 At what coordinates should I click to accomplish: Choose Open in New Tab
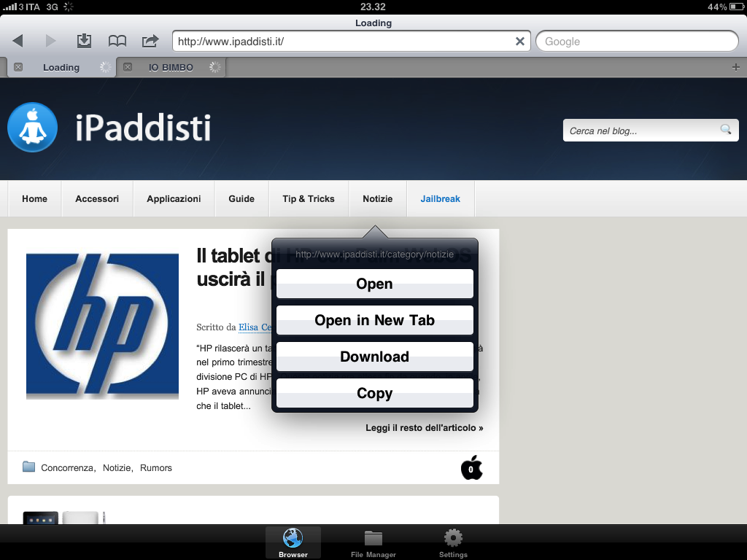pos(375,320)
